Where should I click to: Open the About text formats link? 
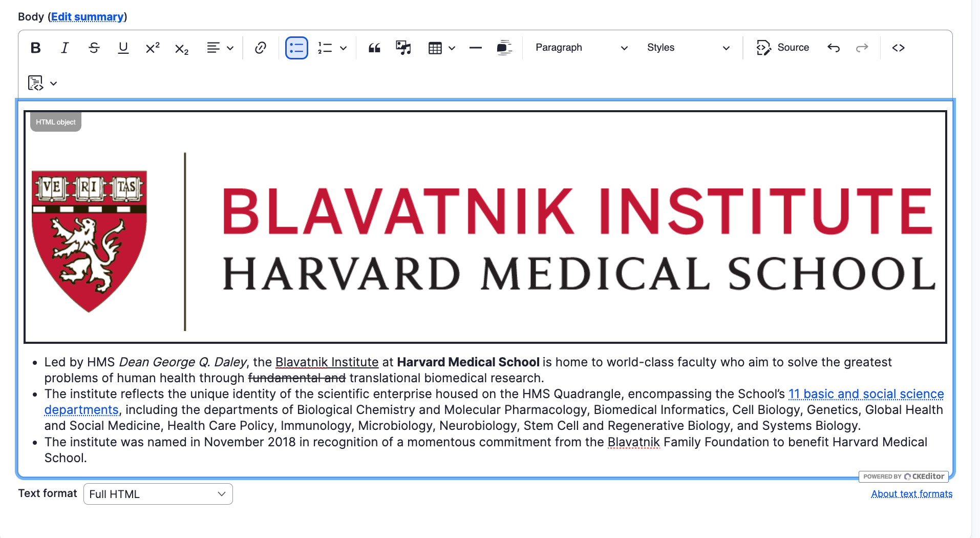point(911,494)
